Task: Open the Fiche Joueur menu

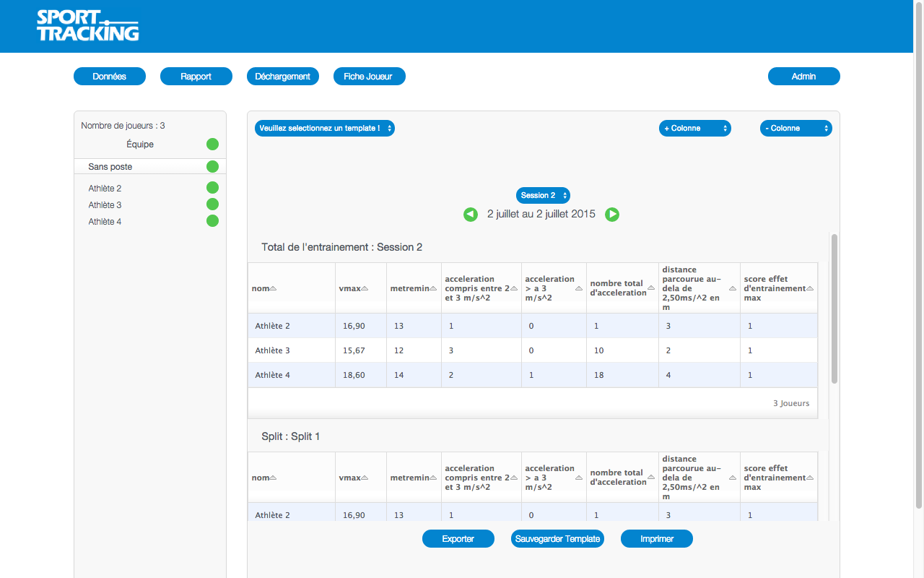Action: tap(369, 77)
